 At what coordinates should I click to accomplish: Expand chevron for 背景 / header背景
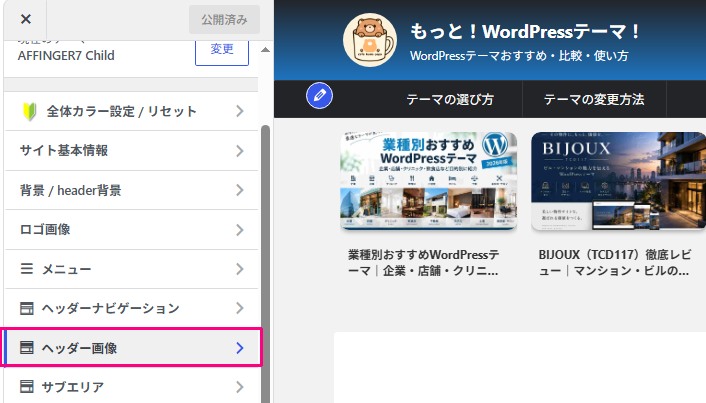pos(240,190)
